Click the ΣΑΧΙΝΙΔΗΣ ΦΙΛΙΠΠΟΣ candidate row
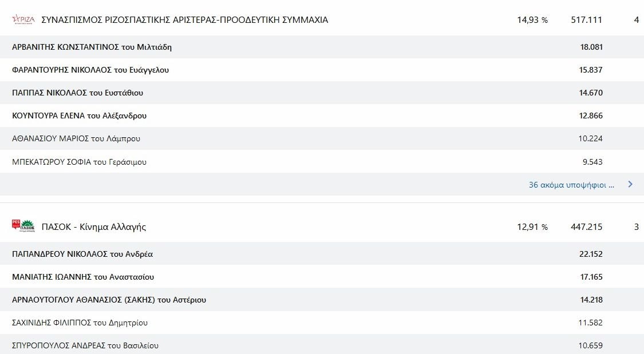644x354 pixels. pyautogui.click(x=80, y=323)
